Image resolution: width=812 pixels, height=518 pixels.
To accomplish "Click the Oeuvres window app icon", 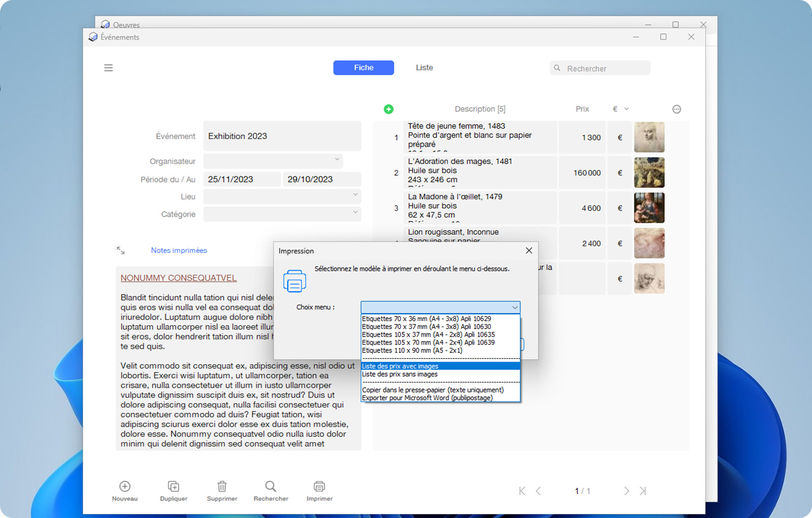I will coord(106,24).
